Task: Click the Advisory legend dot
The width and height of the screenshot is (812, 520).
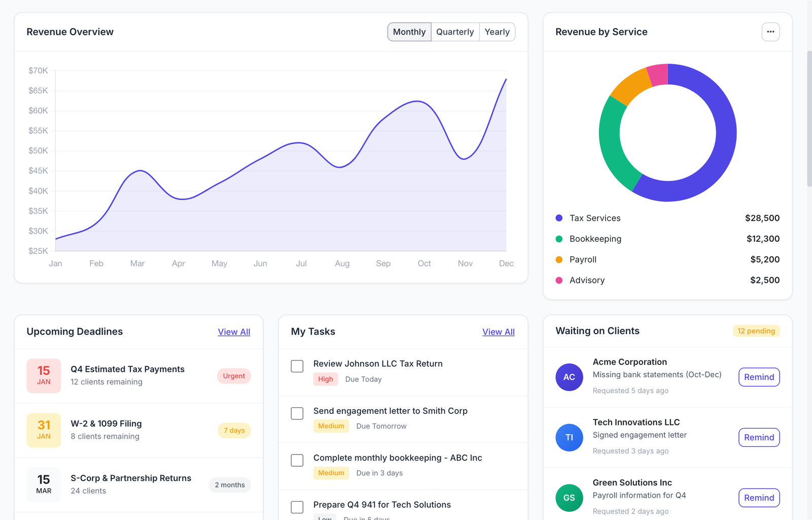Action: click(559, 280)
